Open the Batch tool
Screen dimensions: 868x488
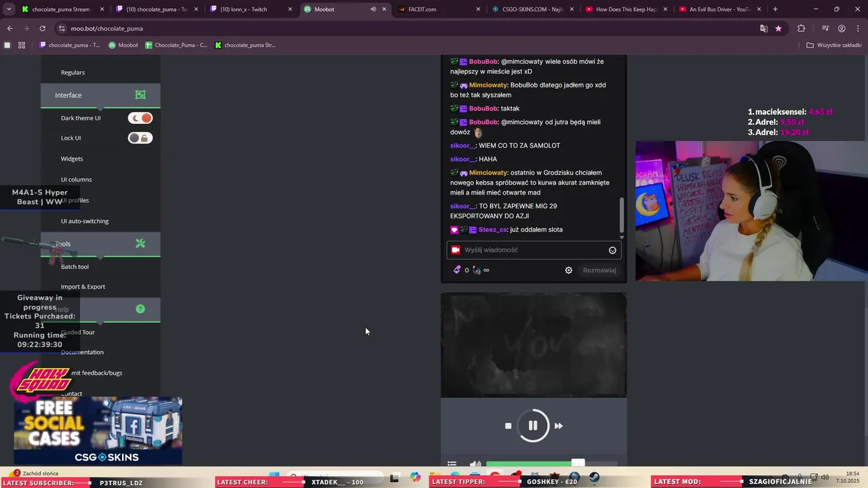(x=75, y=266)
